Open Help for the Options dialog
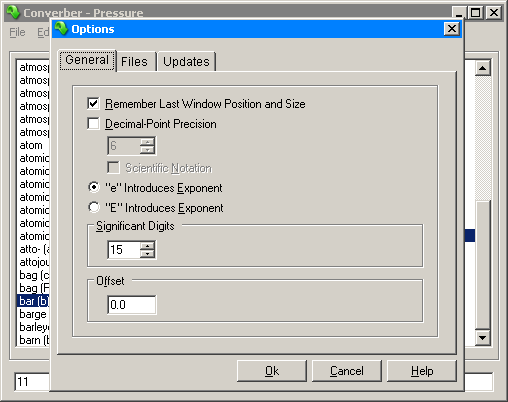Screen dimensions: 508x402 tap(422, 371)
